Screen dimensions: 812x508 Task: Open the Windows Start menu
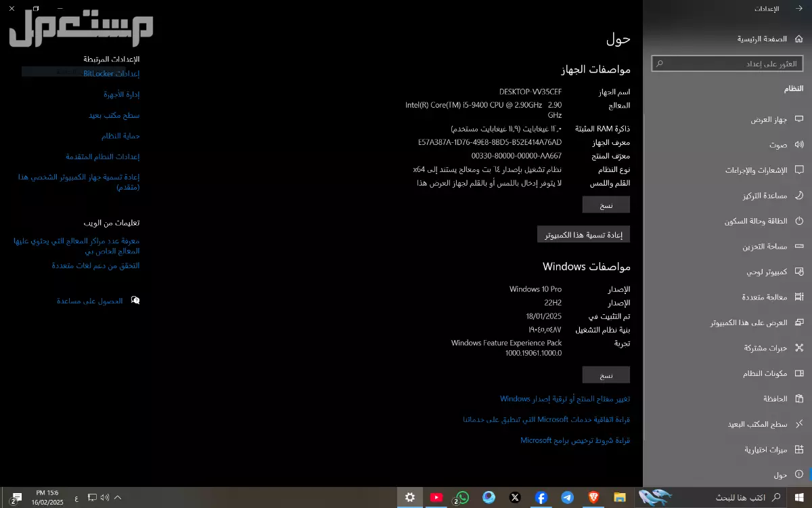[x=799, y=497]
